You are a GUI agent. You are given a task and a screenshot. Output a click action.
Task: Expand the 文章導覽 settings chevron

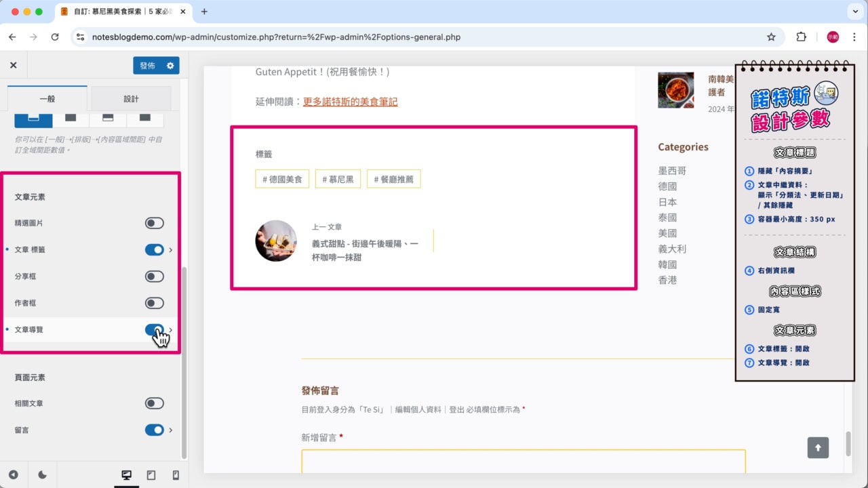coord(170,329)
